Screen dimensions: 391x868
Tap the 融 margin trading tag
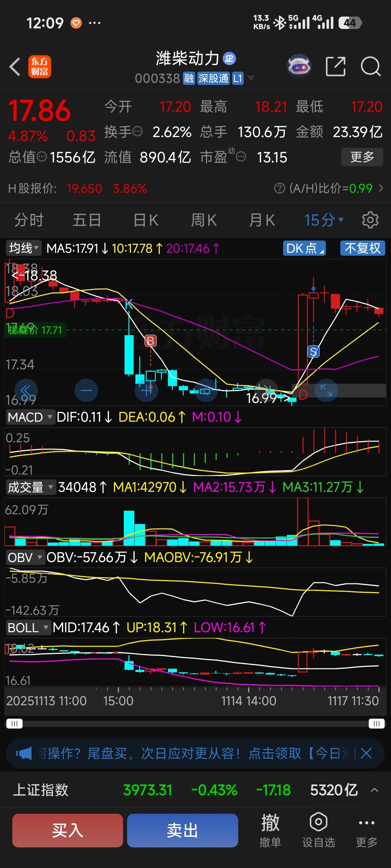189,78
